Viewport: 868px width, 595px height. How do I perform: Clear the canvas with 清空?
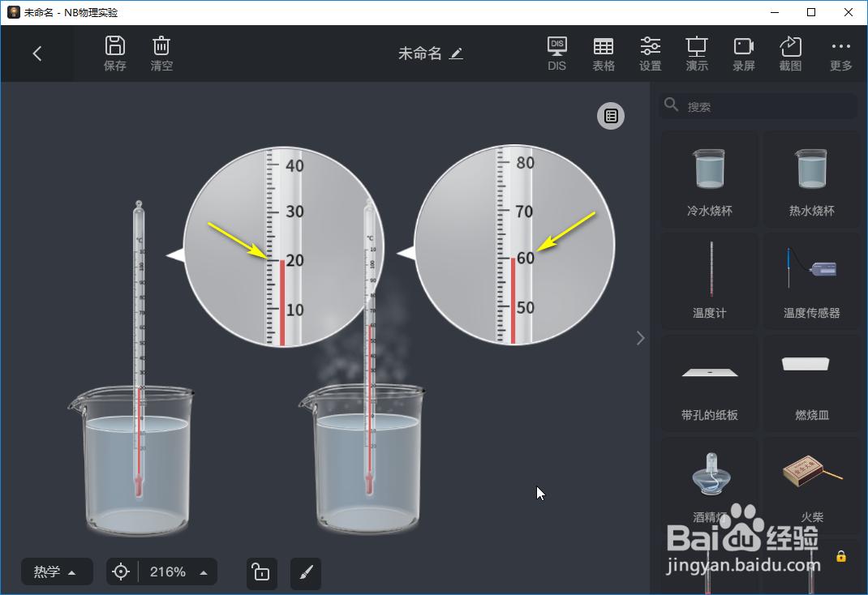click(x=161, y=54)
